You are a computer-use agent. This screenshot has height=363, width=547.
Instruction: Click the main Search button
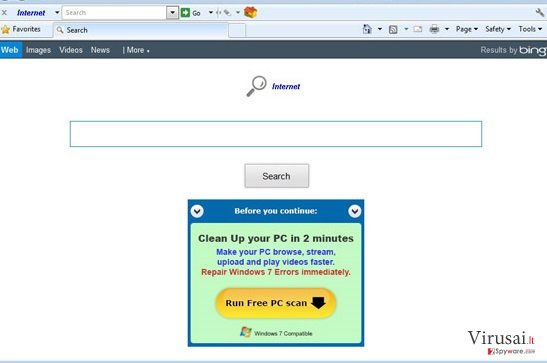pos(277,176)
